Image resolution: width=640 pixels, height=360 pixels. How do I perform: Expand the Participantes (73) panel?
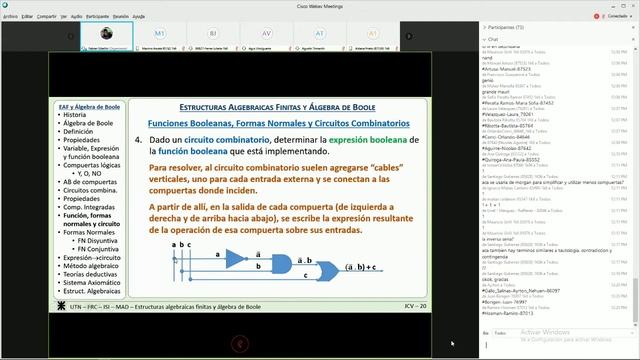(x=503, y=27)
